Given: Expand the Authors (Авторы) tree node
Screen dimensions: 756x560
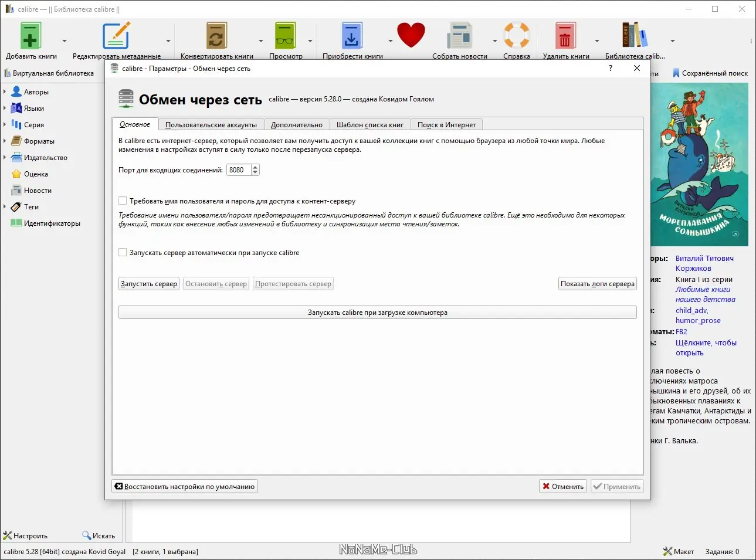Looking at the screenshot, I should click(5, 92).
